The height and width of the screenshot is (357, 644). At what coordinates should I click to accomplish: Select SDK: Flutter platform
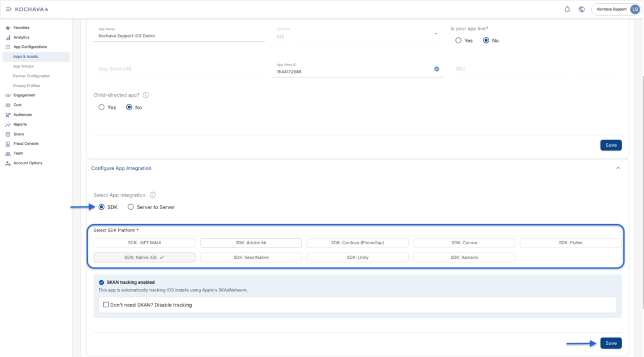point(571,243)
